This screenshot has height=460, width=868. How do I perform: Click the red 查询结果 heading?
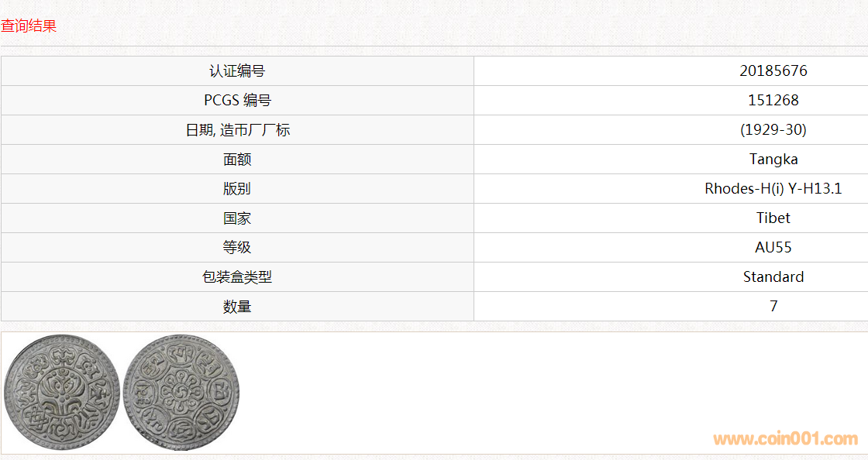tap(29, 26)
